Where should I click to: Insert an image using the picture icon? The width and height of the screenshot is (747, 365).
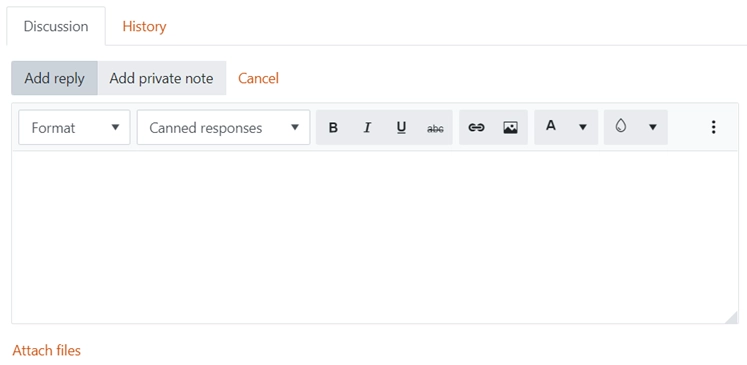coord(510,127)
